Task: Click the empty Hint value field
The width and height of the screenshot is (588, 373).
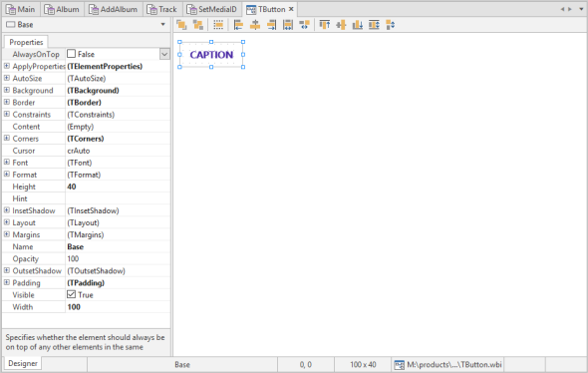Action: (118, 198)
